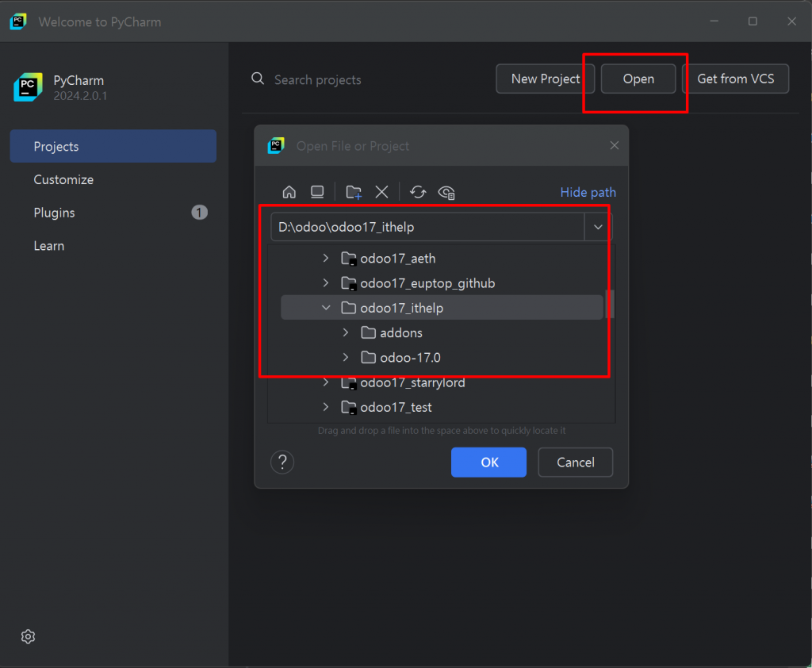Click the file tree scrollbar thumb

(x=610, y=304)
